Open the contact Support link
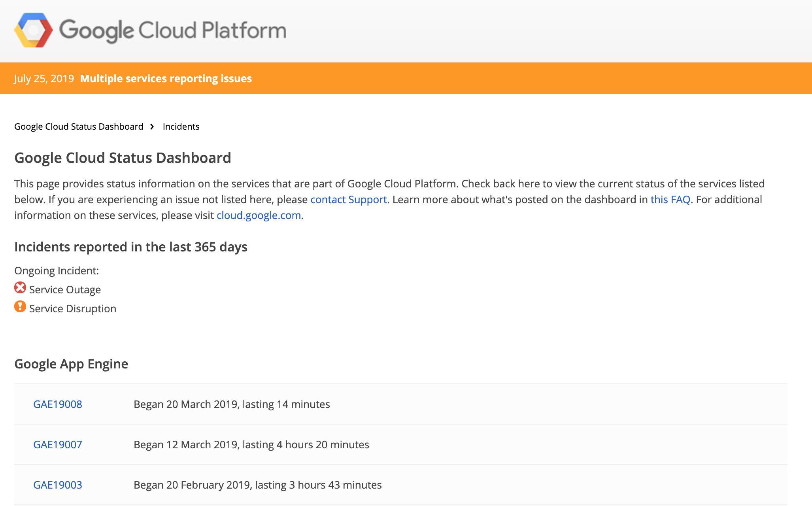This screenshot has height=506, width=812. [x=348, y=200]
